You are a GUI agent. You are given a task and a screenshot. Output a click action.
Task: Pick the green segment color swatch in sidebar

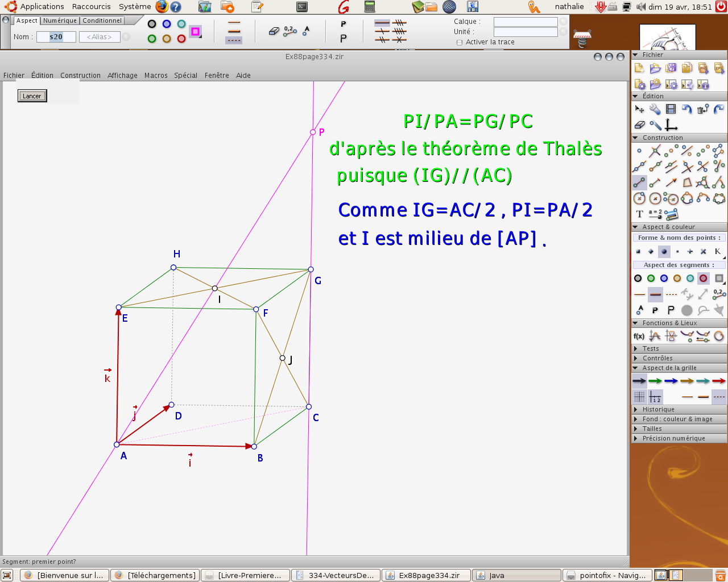coord(651,278)
